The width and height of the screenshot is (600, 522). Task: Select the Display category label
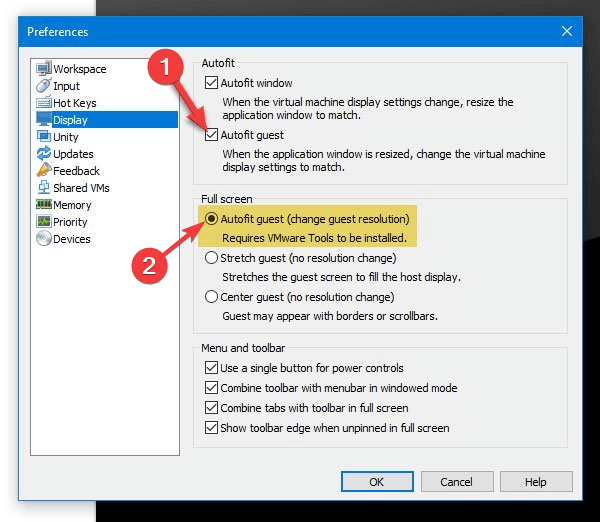[x=70, y=120]
